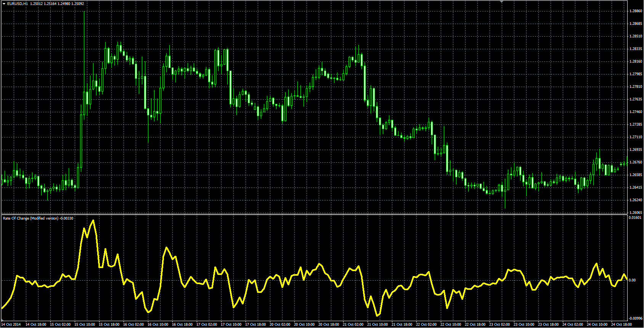Click the 20 Oct 10:00 time label

tap(304, 325)
